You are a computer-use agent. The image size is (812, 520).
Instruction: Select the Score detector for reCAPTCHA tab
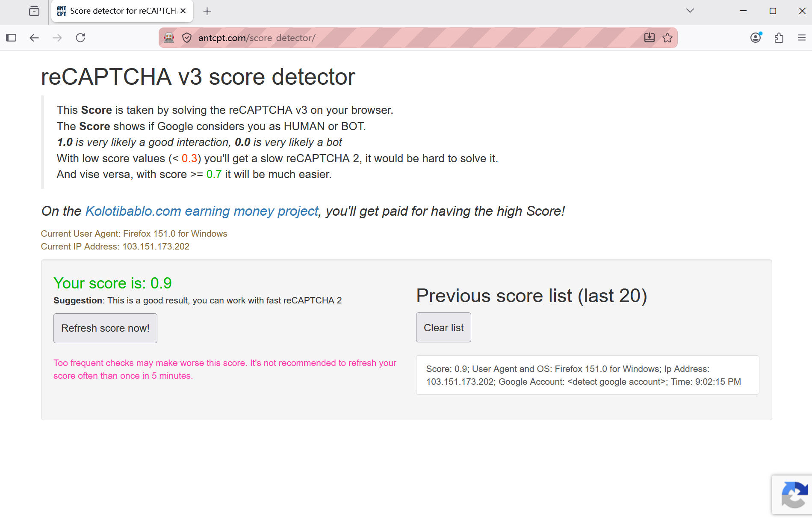click(122, 11)
